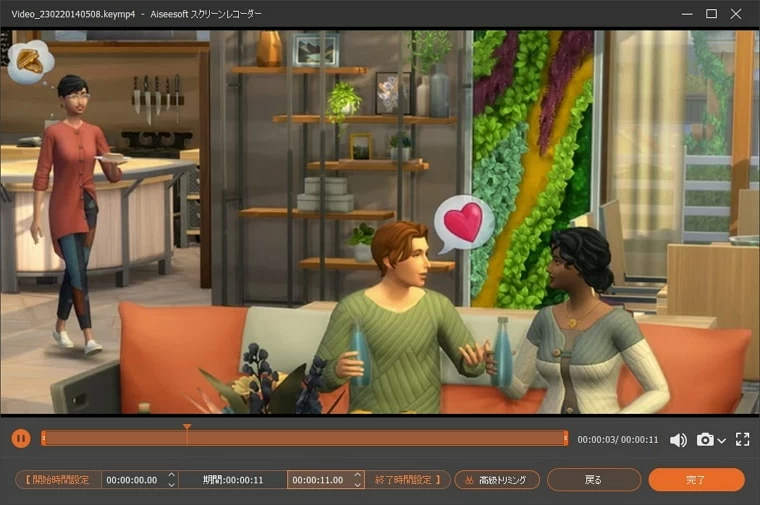Click the left trim handle of timeline
Image resolution: width=760 pixels, height=505 pixels.
[x=43, y=438]
